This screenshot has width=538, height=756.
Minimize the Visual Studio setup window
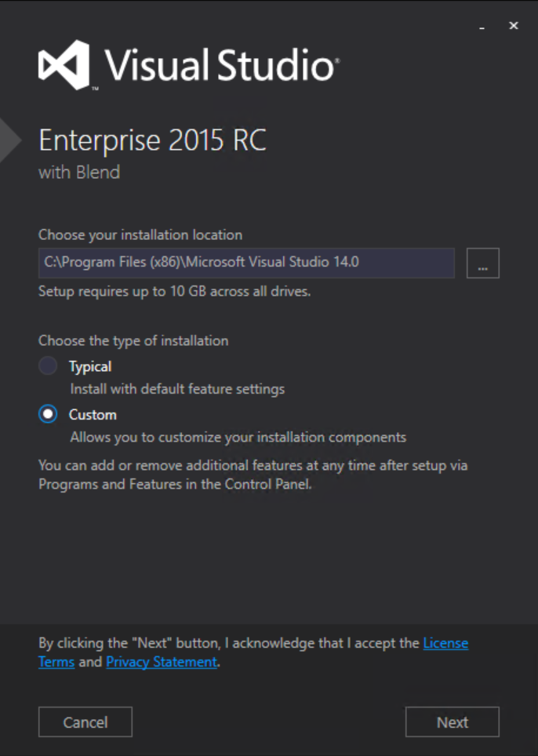pyautogui.click(x=482, y=27)
